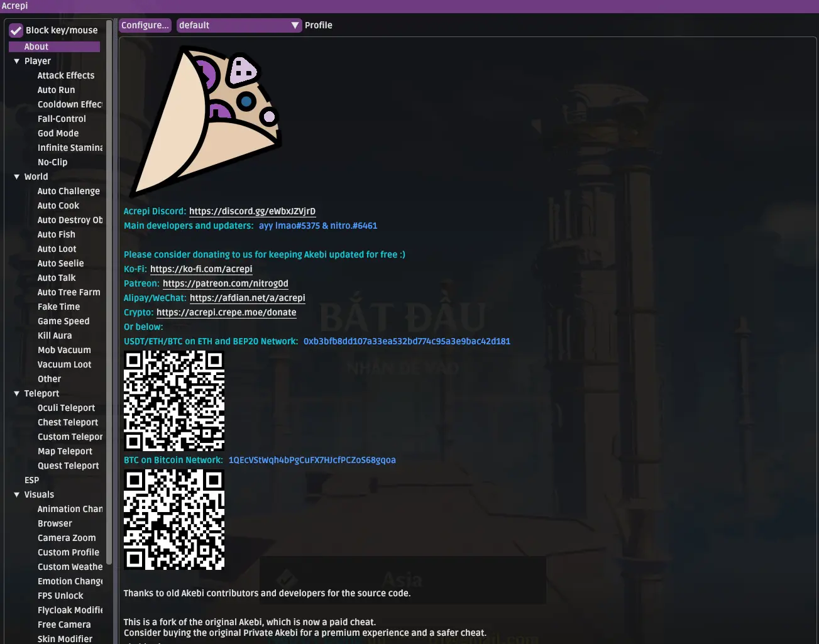
Task: Open the afdian.net Alipay/WeChat link
Action: 248,298
